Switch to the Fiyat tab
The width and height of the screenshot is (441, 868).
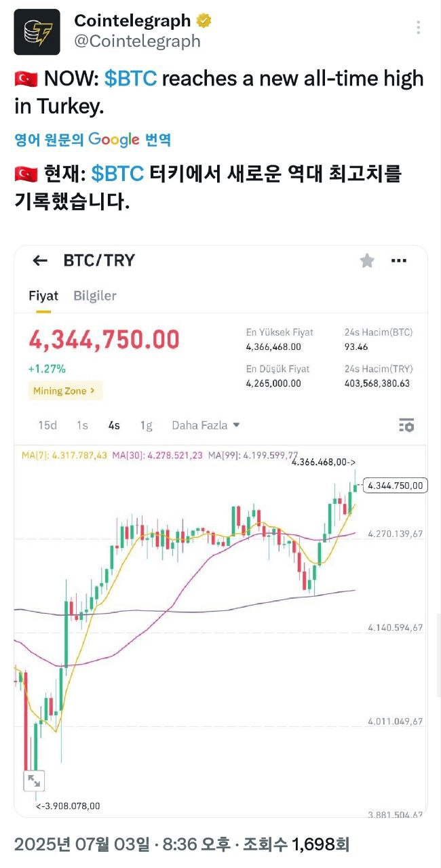pyautogui.click(x=43, y=296)
